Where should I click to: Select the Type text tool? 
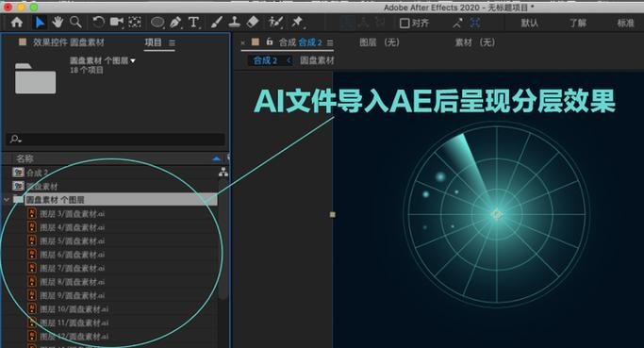194,23
